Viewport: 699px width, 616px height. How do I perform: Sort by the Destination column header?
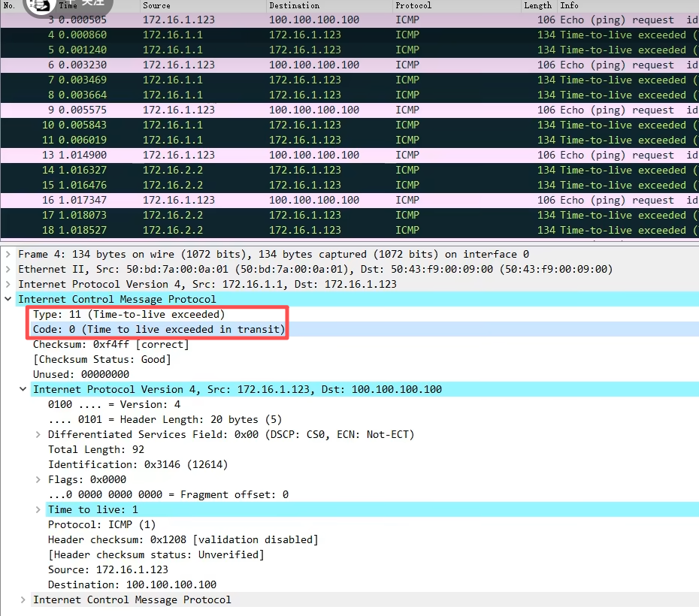point(294,5)
